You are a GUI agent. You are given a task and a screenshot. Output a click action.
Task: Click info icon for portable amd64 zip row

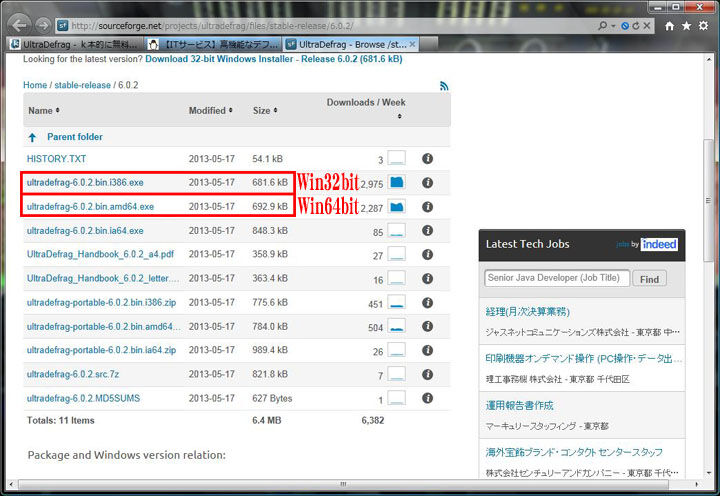tap(428, 326)
